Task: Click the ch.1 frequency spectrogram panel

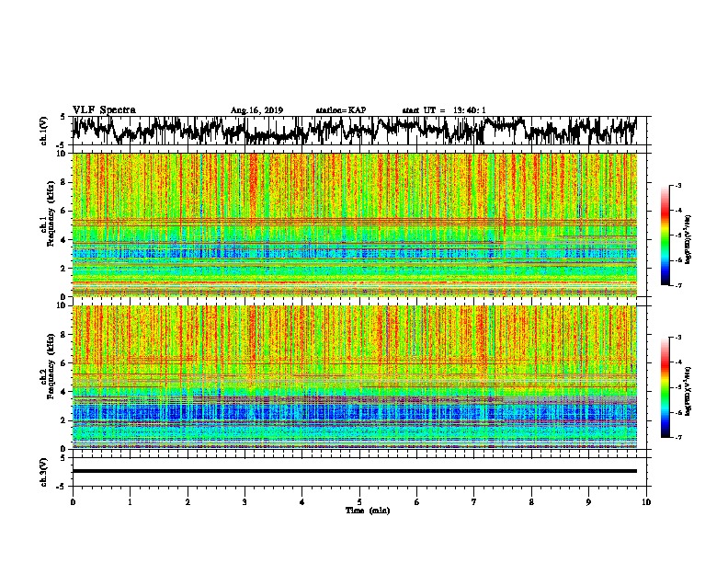Action: pos(354,224)
